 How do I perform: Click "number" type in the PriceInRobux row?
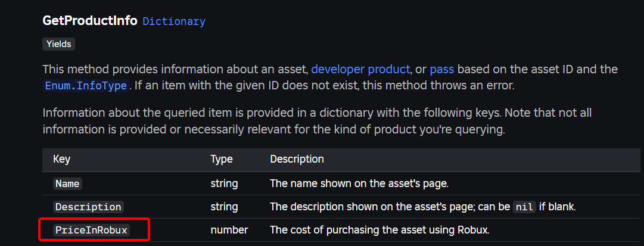[229, 230]
